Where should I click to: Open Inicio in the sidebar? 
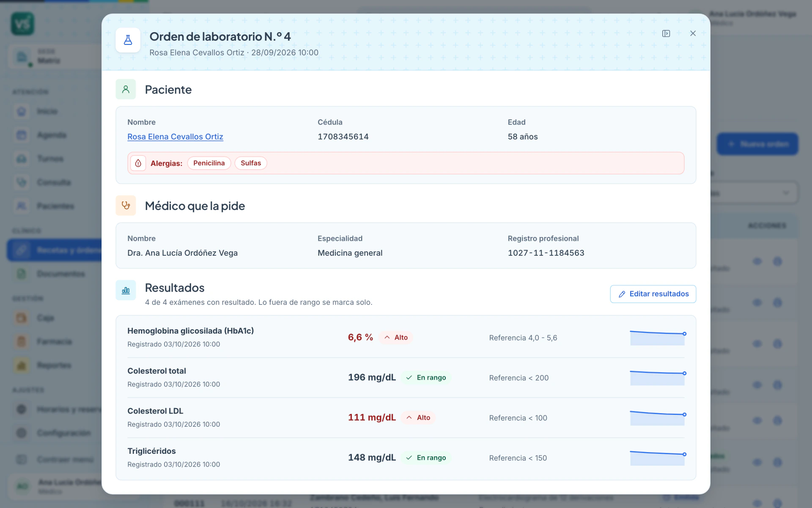pos(54,111)
